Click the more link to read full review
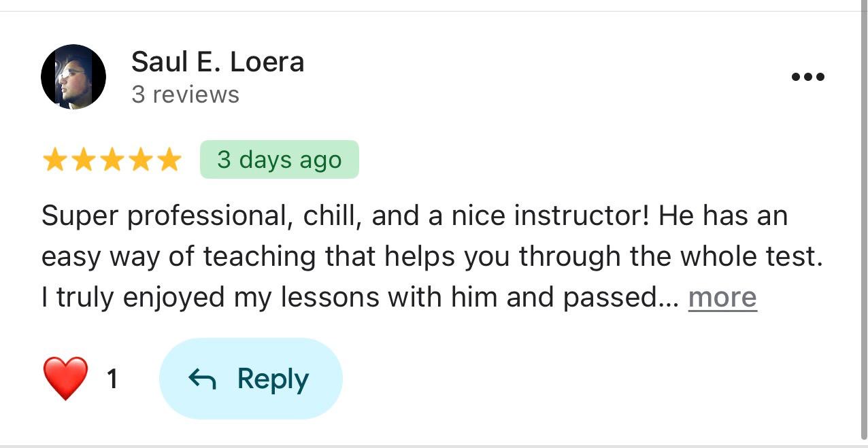The height and width of the screenshot is (448, 868). 722,297
